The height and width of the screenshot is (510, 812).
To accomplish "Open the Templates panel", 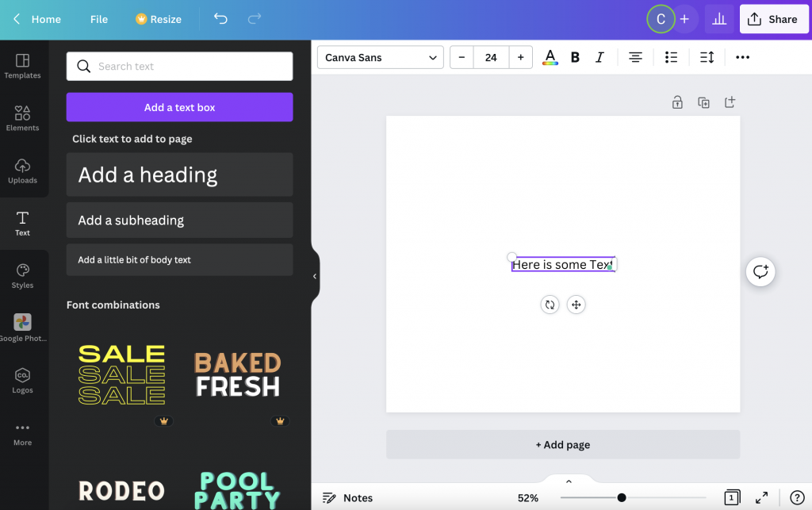I will pyautogui.click(x=22, y=67).
